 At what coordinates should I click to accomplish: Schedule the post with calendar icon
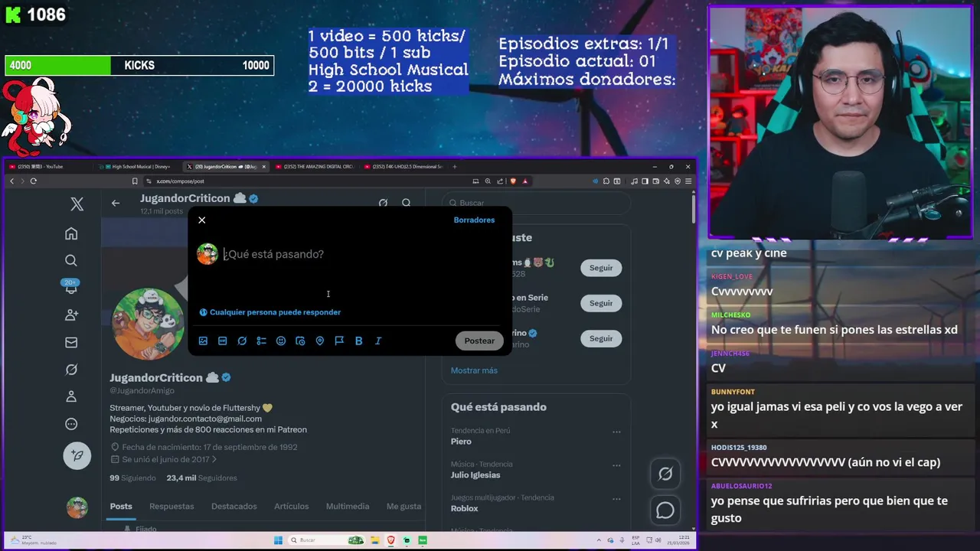coord(300,341)
